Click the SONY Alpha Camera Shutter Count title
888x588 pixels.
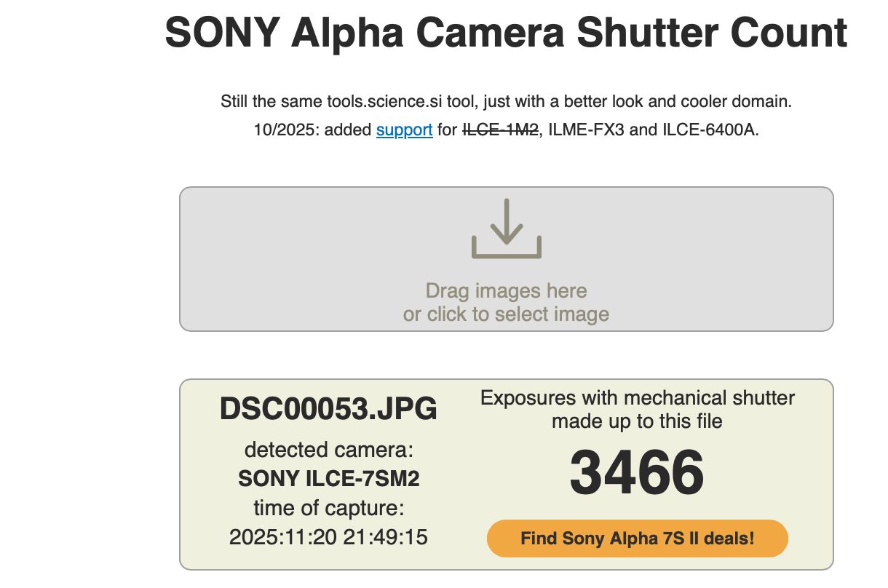coord(505,33)
